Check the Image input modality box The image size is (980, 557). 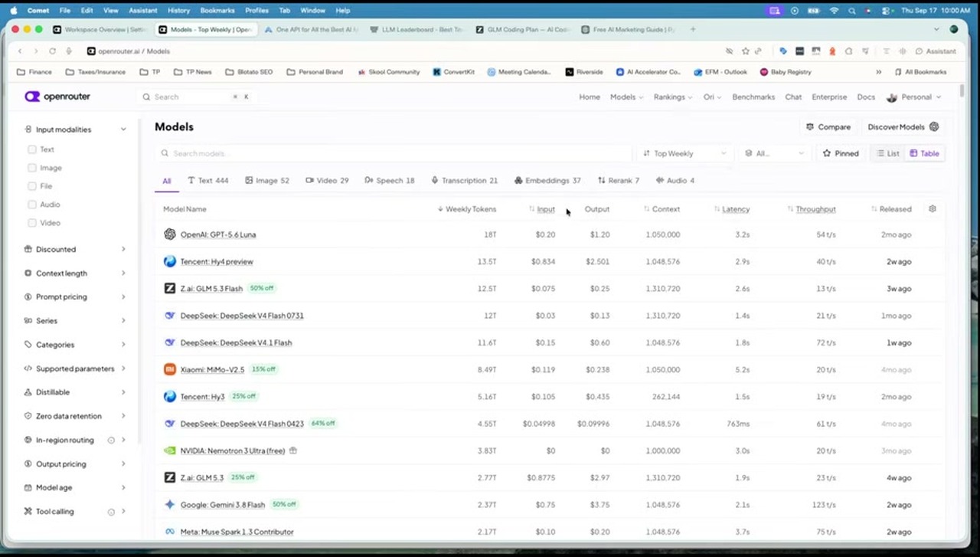pos(32,168)
